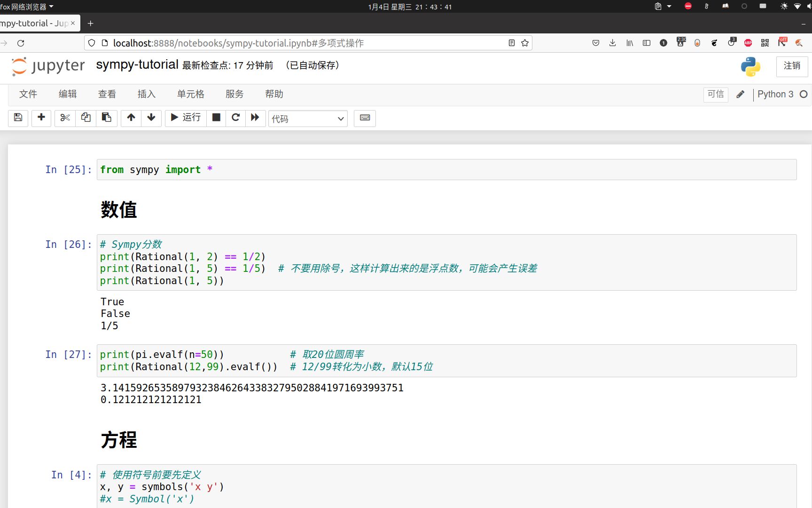Click the Python 3 kernel name
The image size is (812, 508).
(775, 94)
